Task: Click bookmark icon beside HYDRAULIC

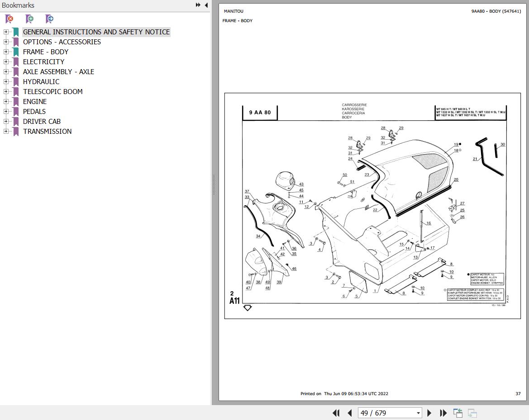Action: click(15, 81)
